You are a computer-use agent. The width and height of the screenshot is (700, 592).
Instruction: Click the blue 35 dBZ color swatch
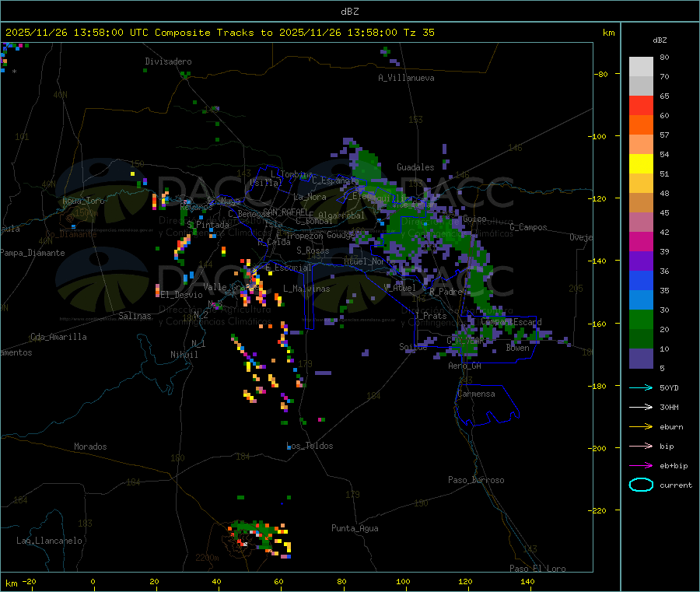[641, 280]
